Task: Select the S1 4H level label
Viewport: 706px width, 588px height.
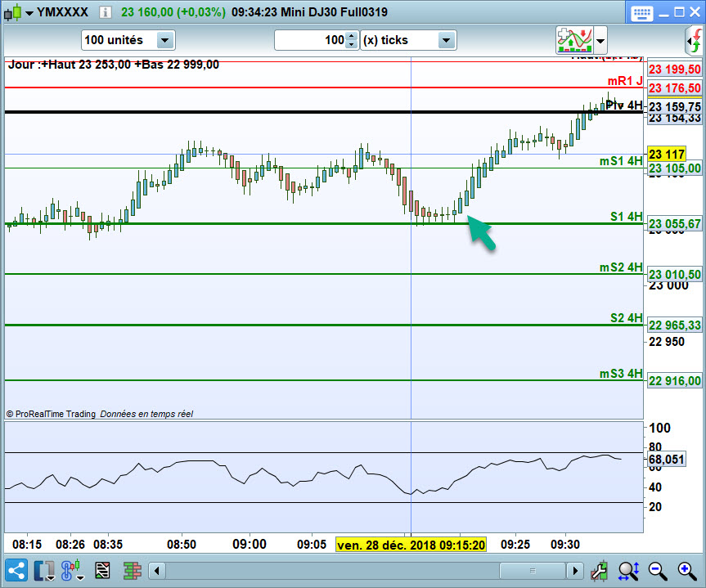Action: point(627,217)
